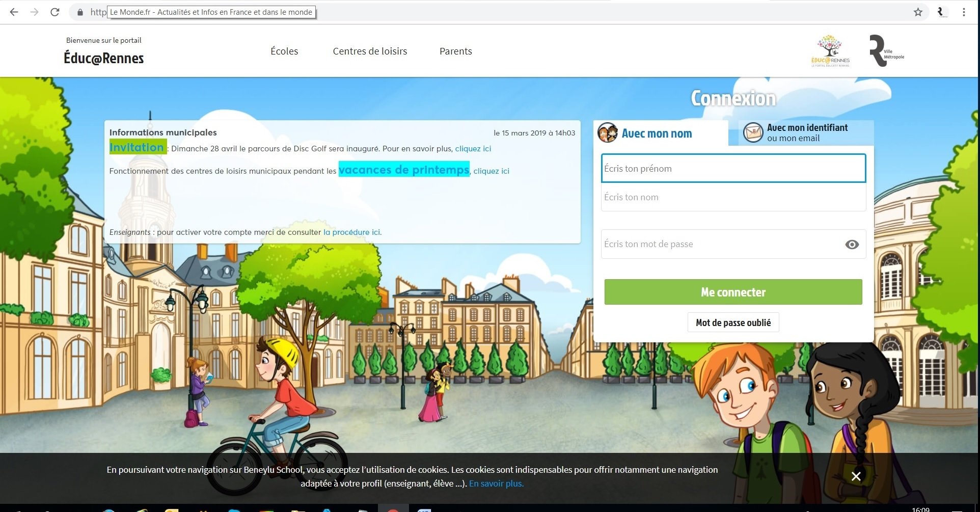Image resolution: width=980 pixels, height=512 pixels.
Task: Click the avatar icon beside Avec mon nom
Action: 608,133
